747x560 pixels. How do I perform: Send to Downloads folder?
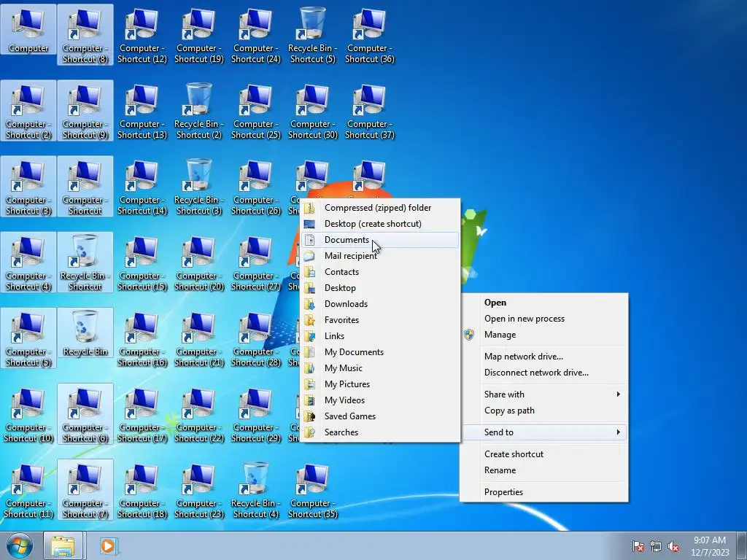coord(379,304)
